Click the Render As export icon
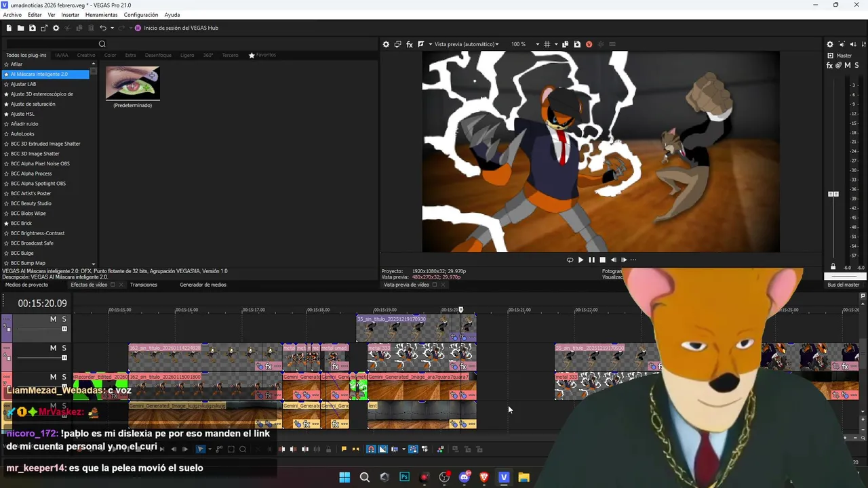Image resolution: width=868 pixels, height=488 pixels. tap(44, 28)
